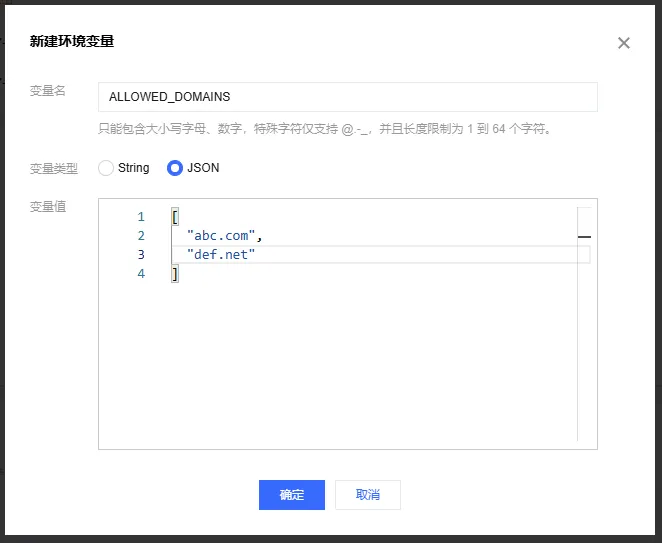Screen dimensions: 662x543
Task: Click the closing bracket on line 4
Action: (x=175, y=274)
